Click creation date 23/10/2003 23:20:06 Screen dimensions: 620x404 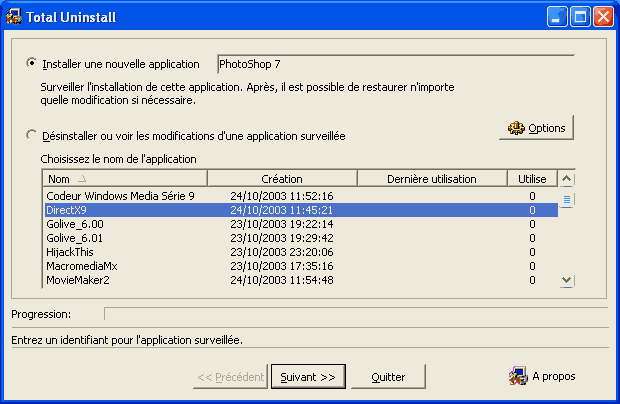[282, 252]
